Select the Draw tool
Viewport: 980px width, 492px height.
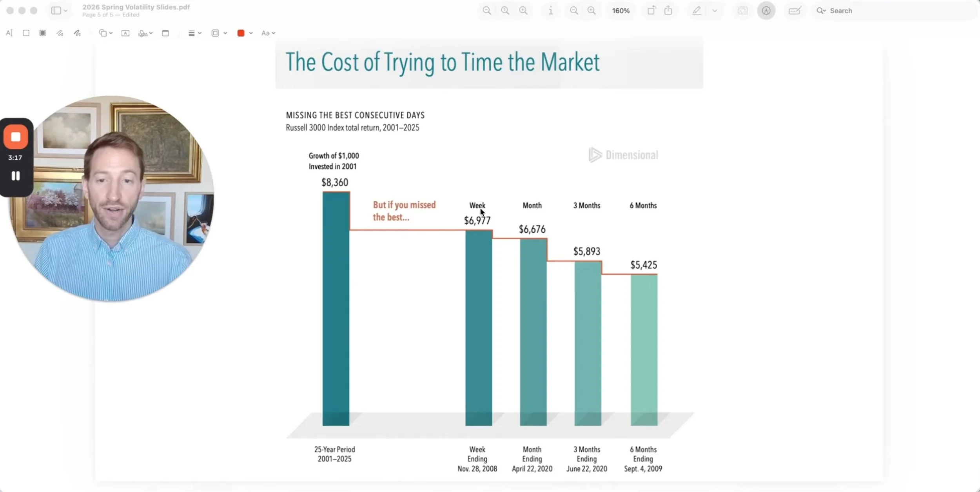point(77,33)
